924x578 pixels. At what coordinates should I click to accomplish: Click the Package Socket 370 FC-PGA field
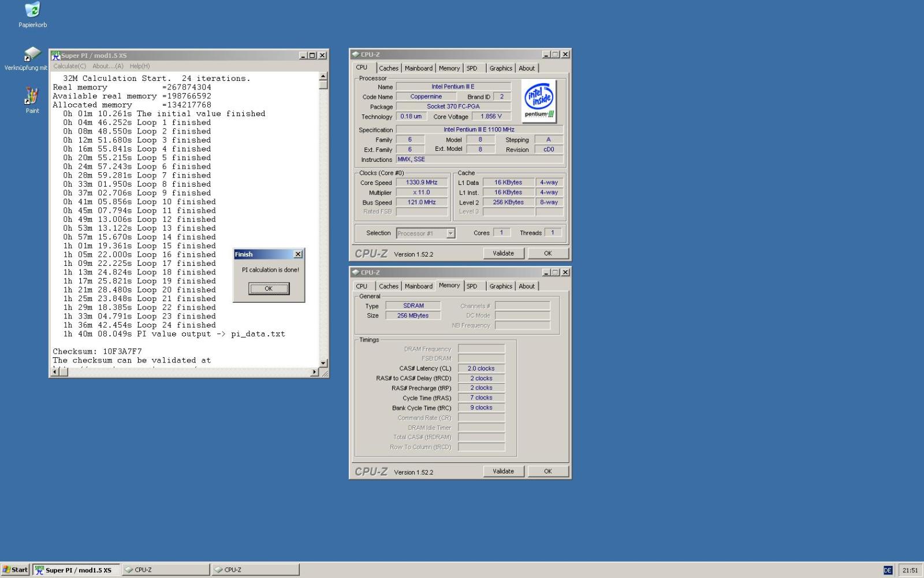tap(453, 106)
